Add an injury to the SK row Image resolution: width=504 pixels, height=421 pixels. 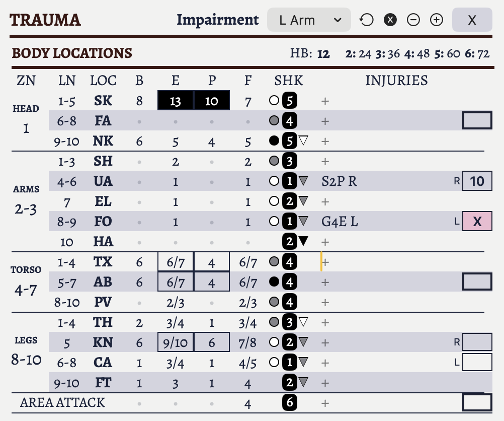pyautogui.click(x=325, y=101)
